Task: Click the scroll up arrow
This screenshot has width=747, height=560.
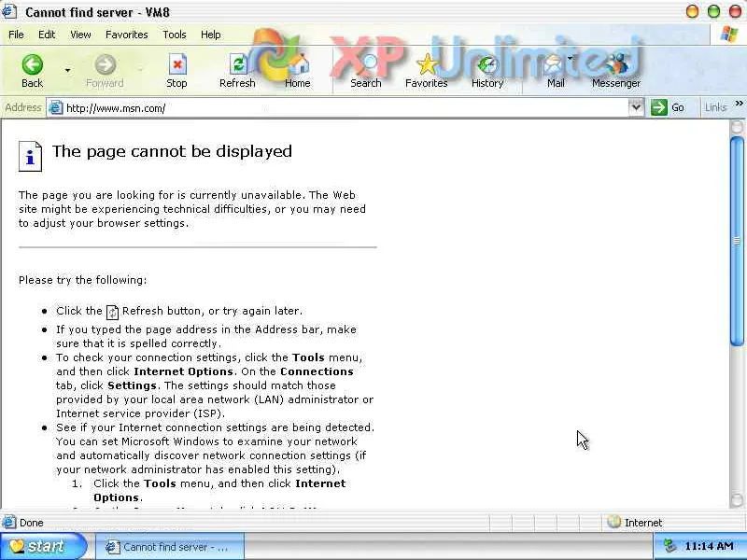Action: pyautogui.click(x=737, y=127)
